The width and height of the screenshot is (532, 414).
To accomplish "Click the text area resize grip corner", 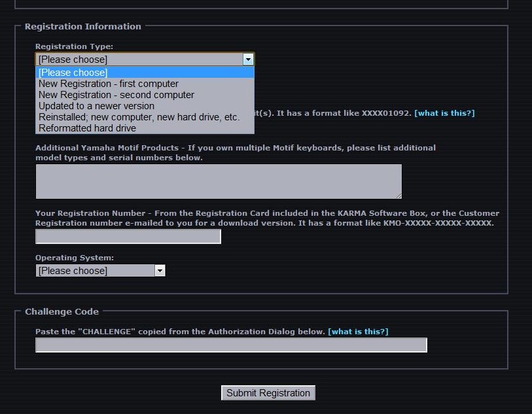I will click(399, 196).
